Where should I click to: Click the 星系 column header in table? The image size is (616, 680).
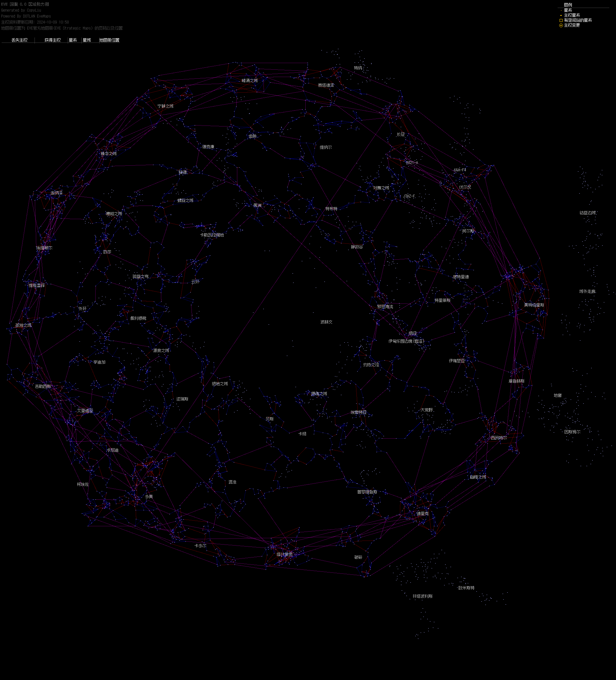(x=73, y=40)
